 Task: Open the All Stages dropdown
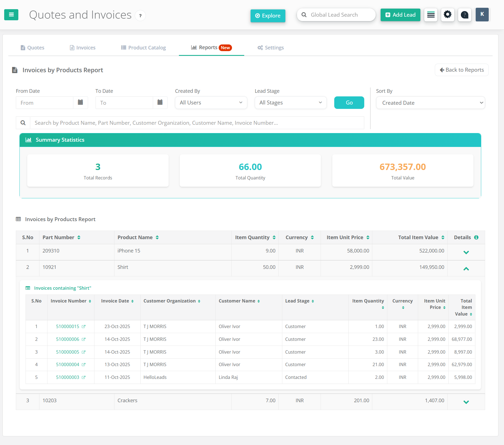tap(290, 102)
